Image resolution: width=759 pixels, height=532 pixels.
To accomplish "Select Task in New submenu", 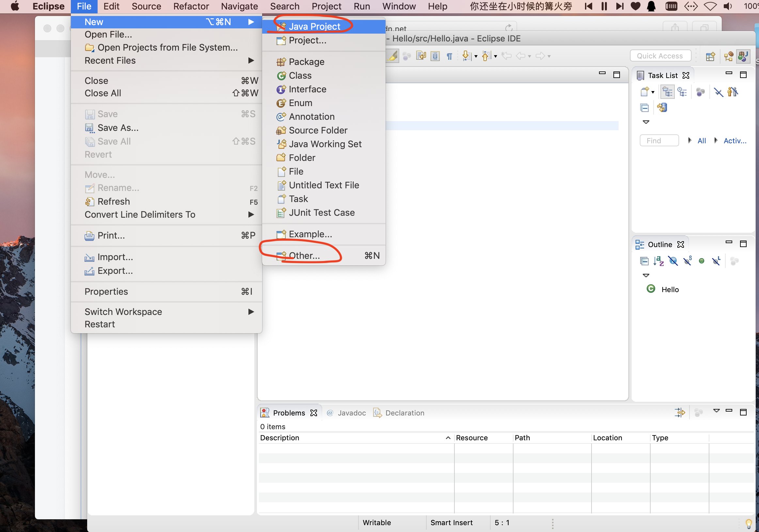I will (324, 199).
